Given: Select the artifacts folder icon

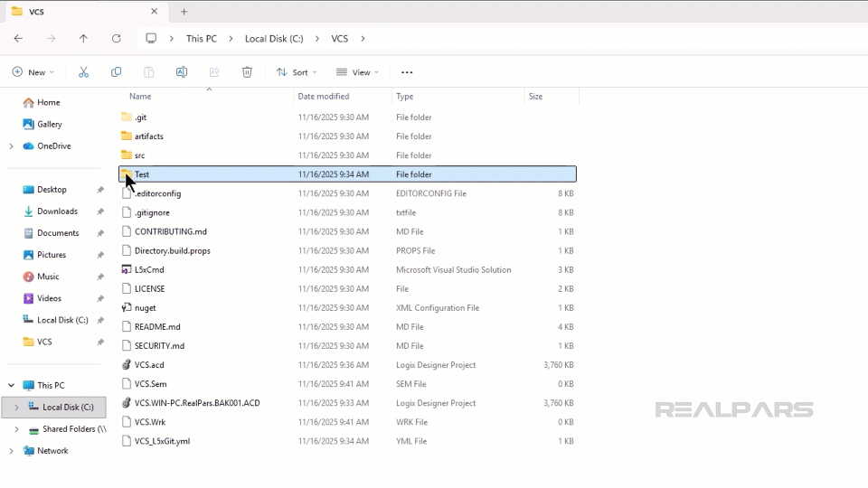Looking at the screenshot, I should 127,136.
